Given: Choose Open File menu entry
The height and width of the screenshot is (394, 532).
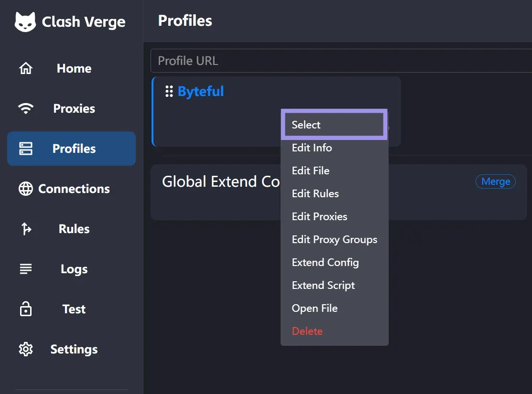Looking at the screenshot, I should click(x=334, y=308).
